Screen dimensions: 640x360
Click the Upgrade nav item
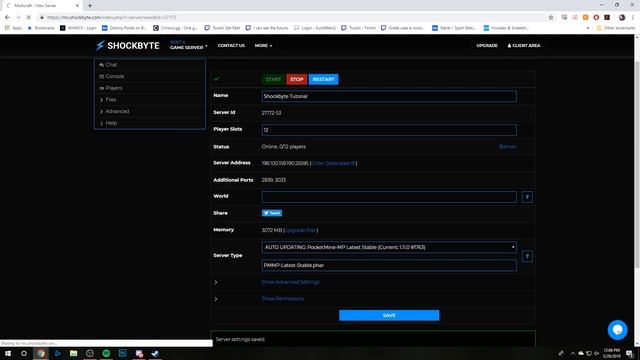point(487,45)
